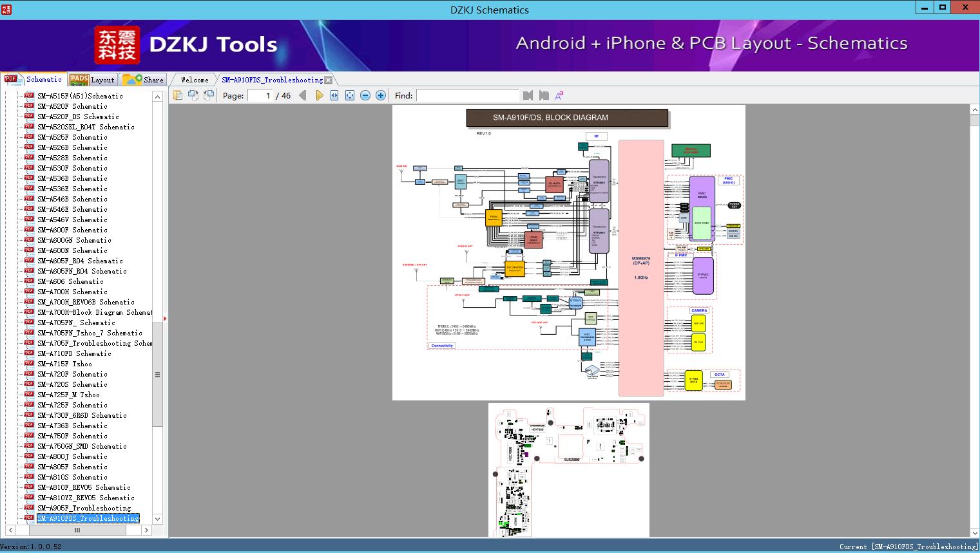Toggle match case for Find
The image size is (980, 553).
coord(559,95)
